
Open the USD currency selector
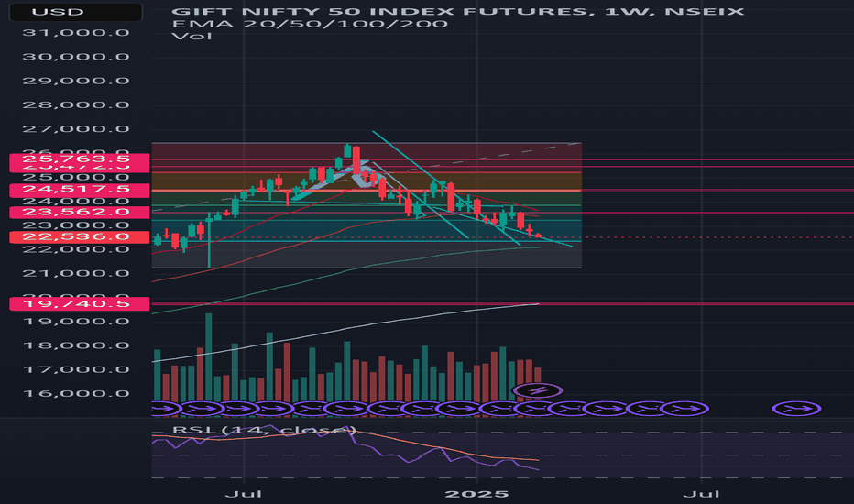pos(76,12)
